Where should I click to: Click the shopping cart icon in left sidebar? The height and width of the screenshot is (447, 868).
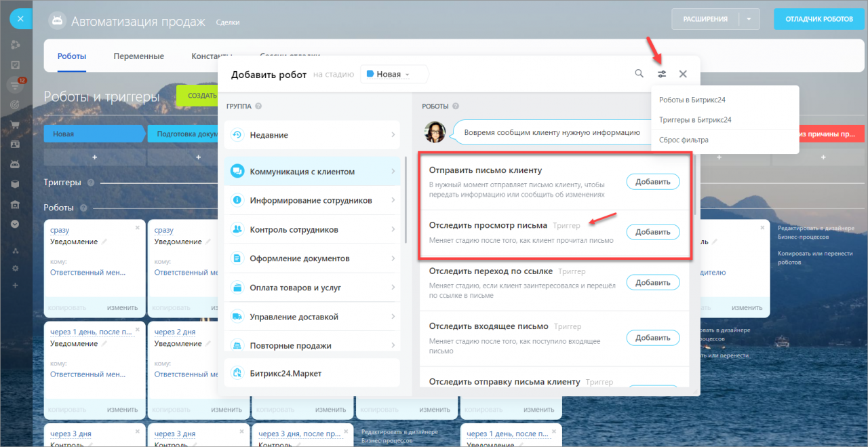pyautogui.click(x=15, y=125)
